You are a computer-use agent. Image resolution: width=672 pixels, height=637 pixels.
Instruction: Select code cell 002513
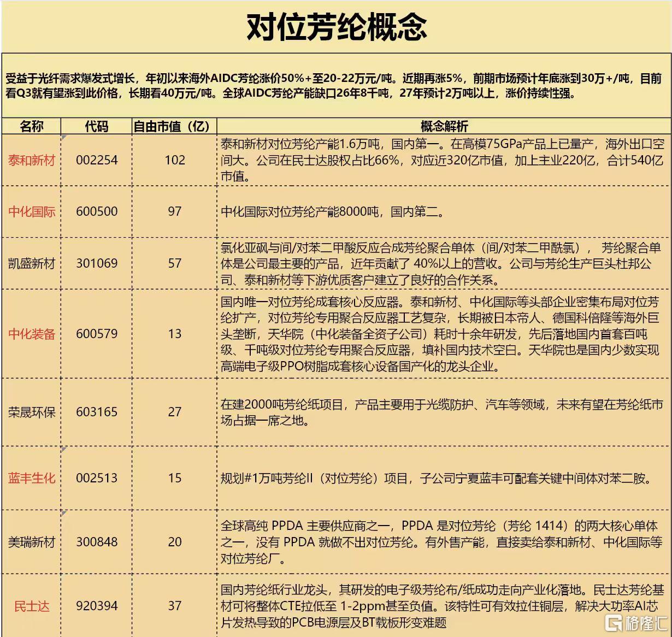(96, 478)
